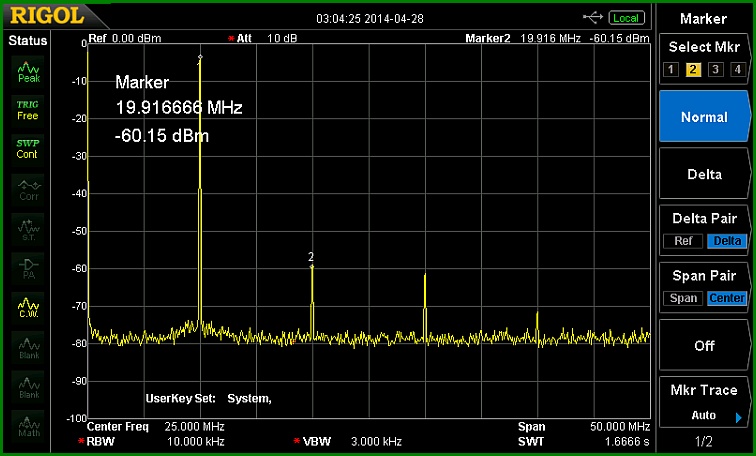Click the Status panel heading
The image size is (756, 456).
click(27, 40)
